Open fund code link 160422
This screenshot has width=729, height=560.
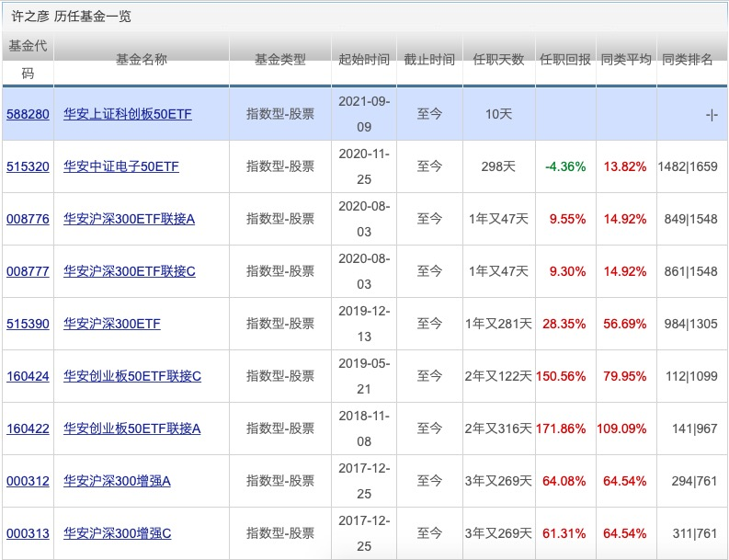(28, 429)
